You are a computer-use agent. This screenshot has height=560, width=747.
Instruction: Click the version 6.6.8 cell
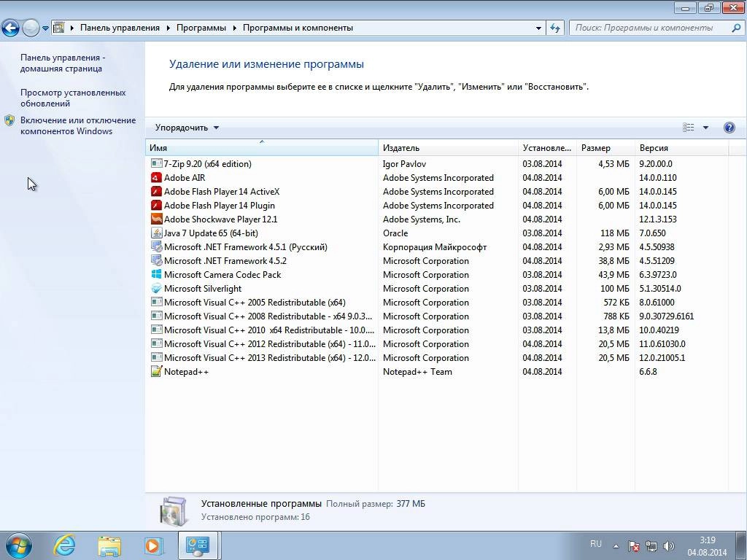coord(648,371)
